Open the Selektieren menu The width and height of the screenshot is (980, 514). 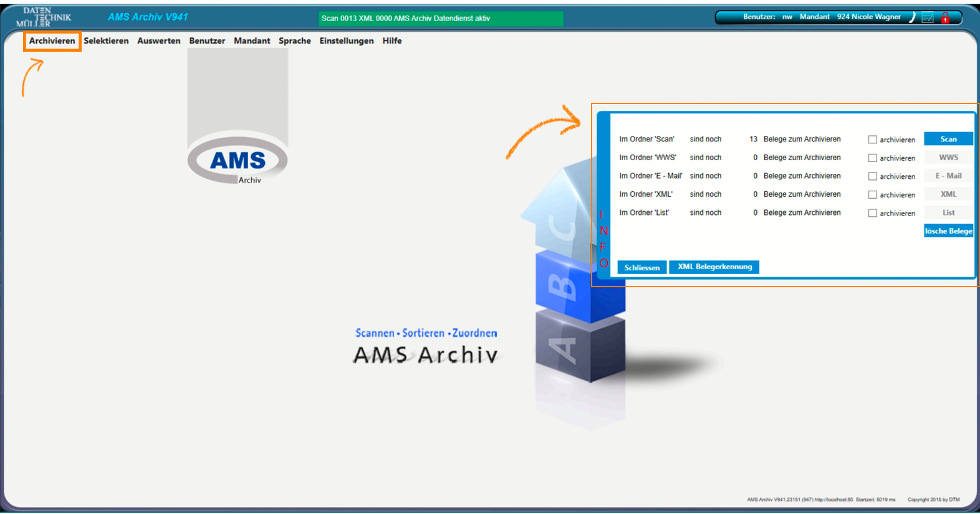tap(106, 41)
